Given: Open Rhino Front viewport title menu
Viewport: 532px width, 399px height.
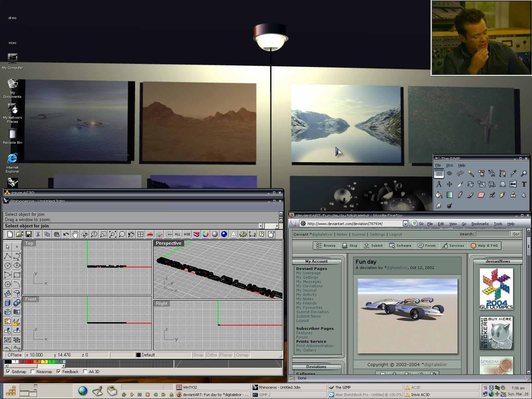Looking at the screenshot, I should [x=31, y=299].
